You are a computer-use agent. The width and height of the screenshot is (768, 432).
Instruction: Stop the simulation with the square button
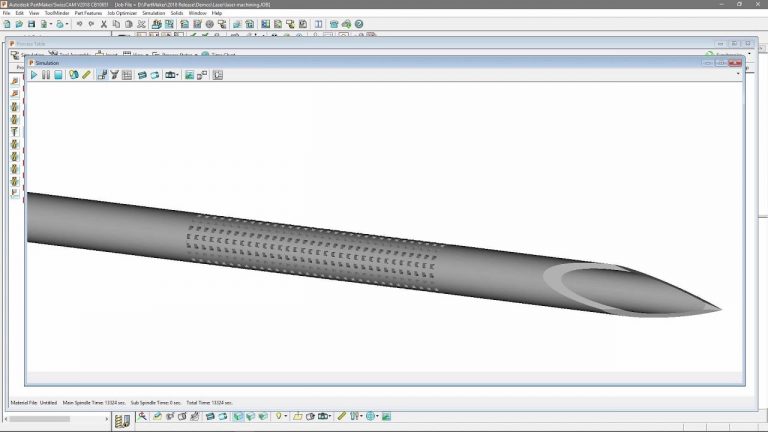pos(58,75)
